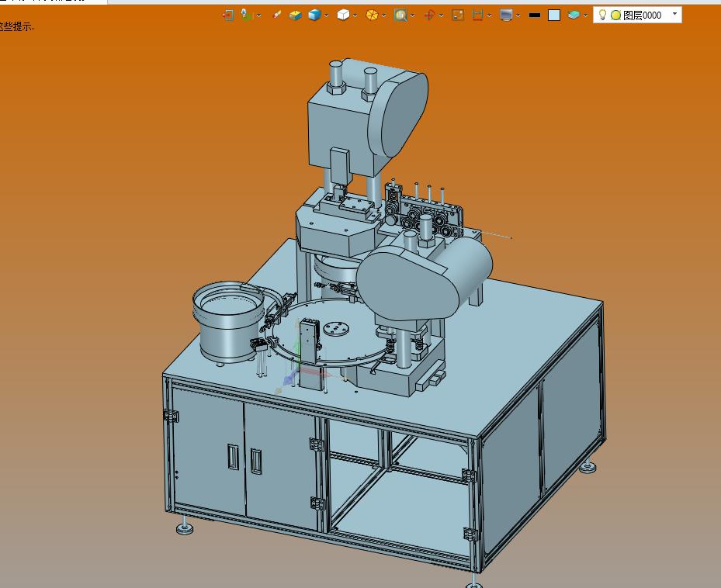Open the layer manager dropdown arrow

[585, 16]
